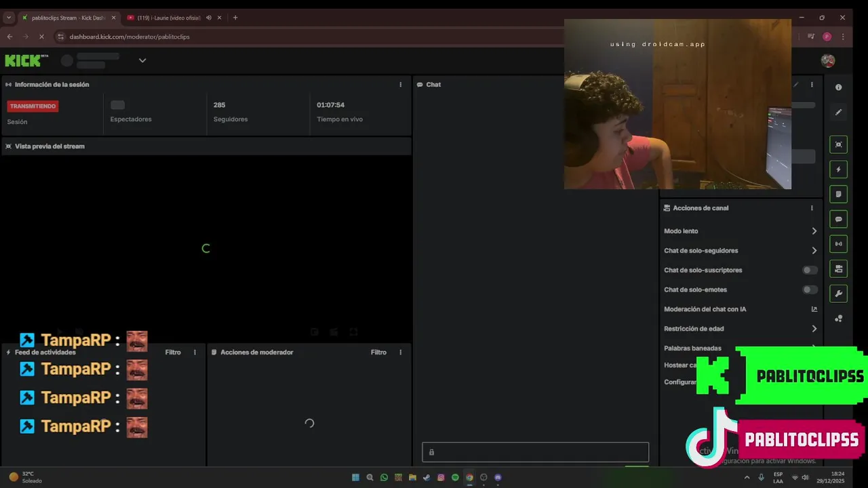Open channel selector dropdown next to Kick logo
Screen dimensions: 868x488
tap(142, 60)
